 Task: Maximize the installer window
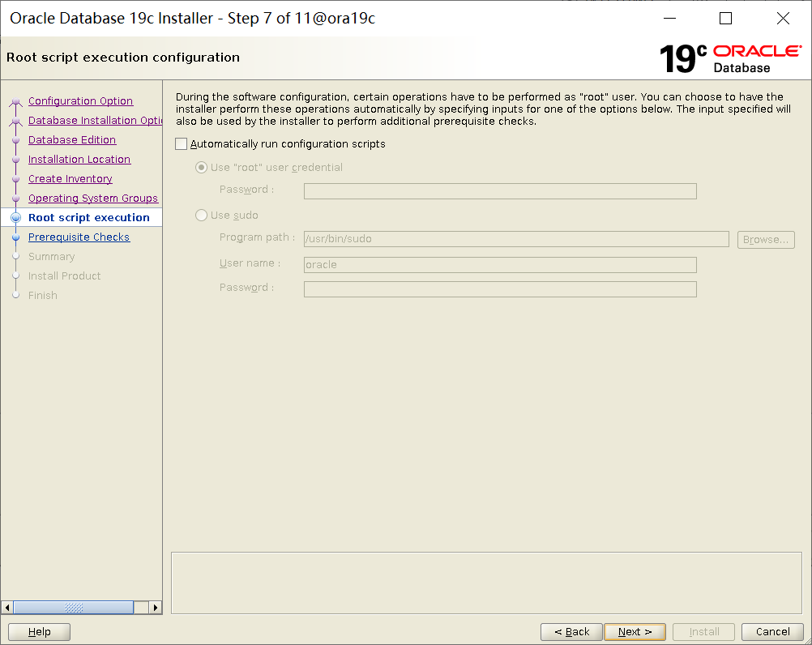point(725,18)
